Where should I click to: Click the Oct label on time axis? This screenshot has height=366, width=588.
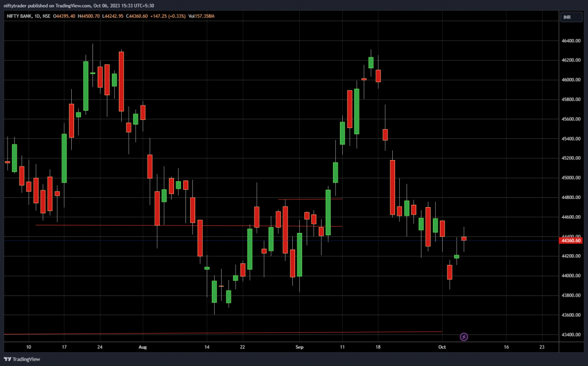click(442, 347)
